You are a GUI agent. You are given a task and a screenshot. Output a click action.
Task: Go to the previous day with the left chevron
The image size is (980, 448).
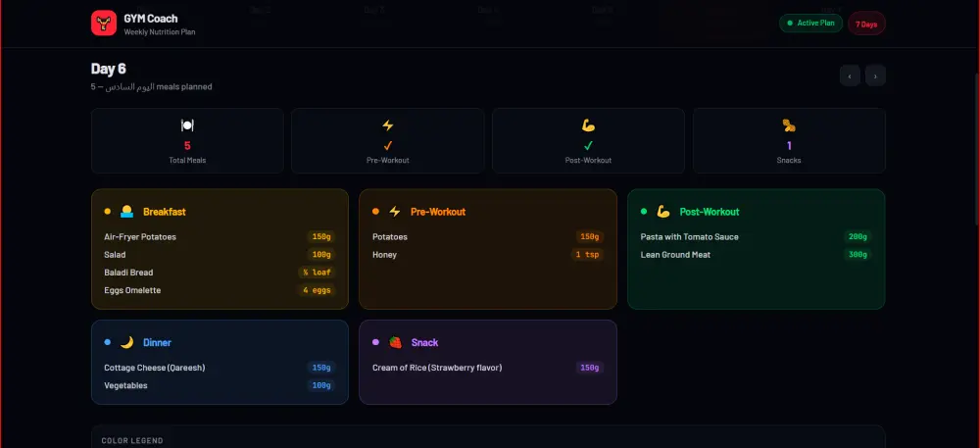click(x=850, y=75)
